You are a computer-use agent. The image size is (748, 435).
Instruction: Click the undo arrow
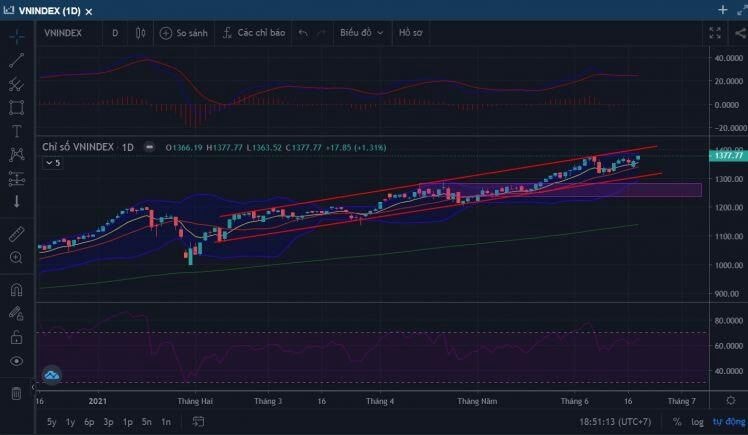[303, 33]
